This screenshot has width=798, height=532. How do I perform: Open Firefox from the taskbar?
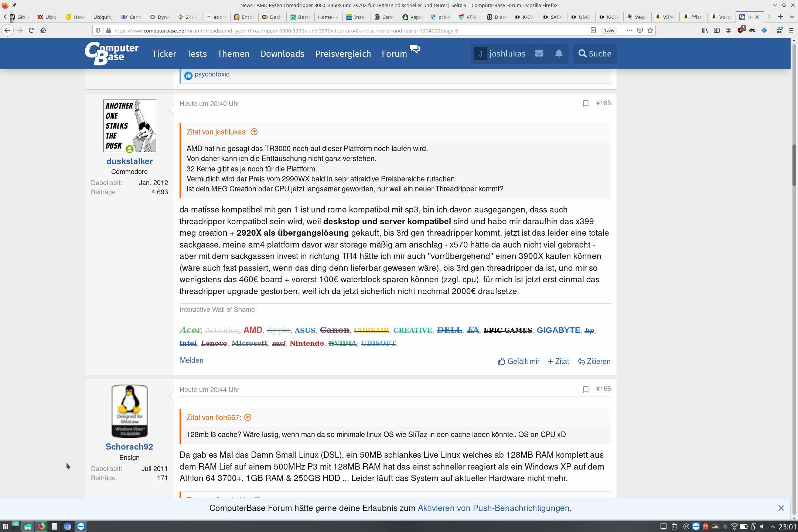[x=41, y=526]
